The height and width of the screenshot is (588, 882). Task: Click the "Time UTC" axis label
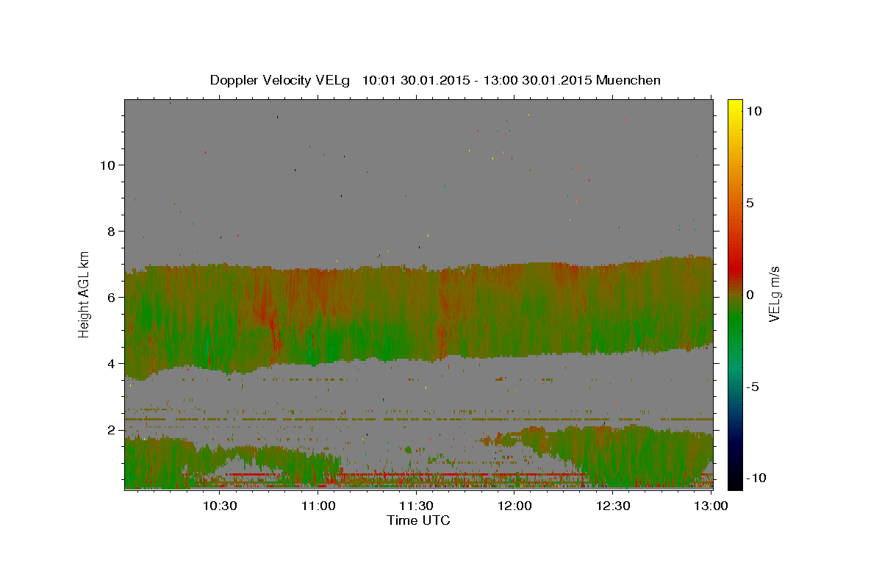point(418,520)
